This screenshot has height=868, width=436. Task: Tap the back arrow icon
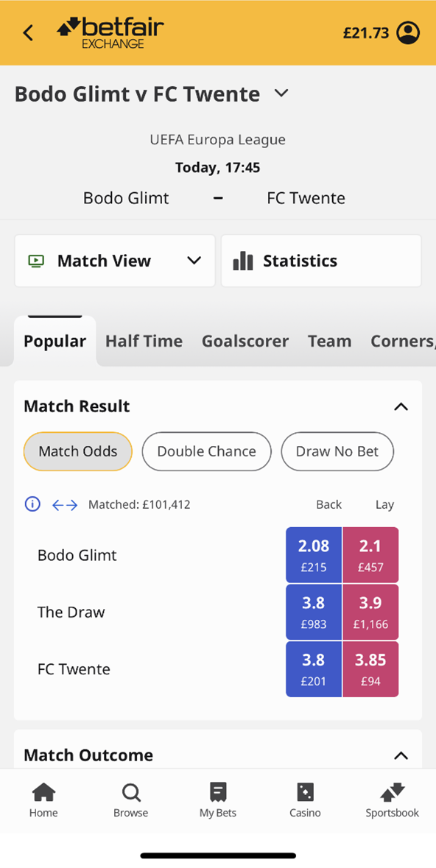coord(28,32)
